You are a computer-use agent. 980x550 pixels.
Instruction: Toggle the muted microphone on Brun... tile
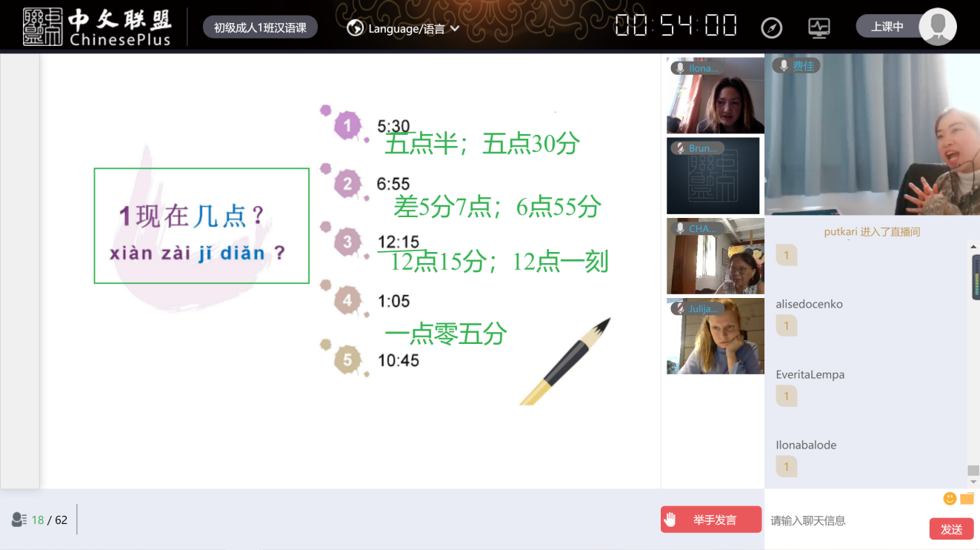tap(679, 148)
